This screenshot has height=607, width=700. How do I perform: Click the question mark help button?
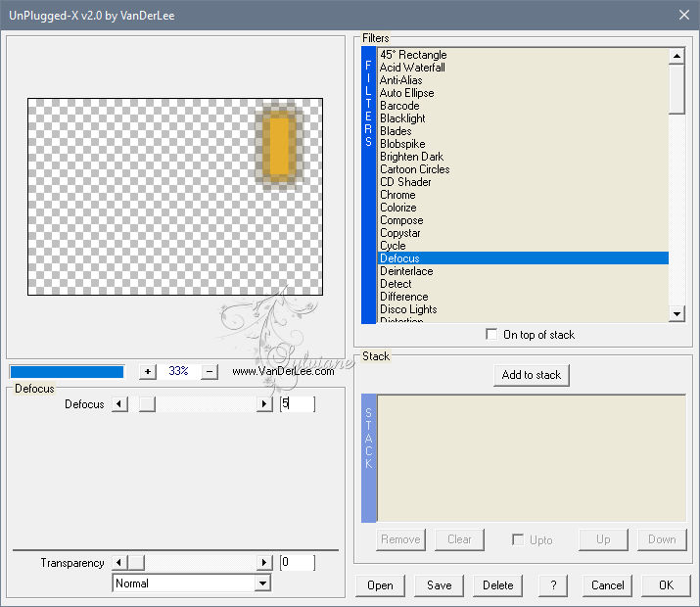point(553,585)
